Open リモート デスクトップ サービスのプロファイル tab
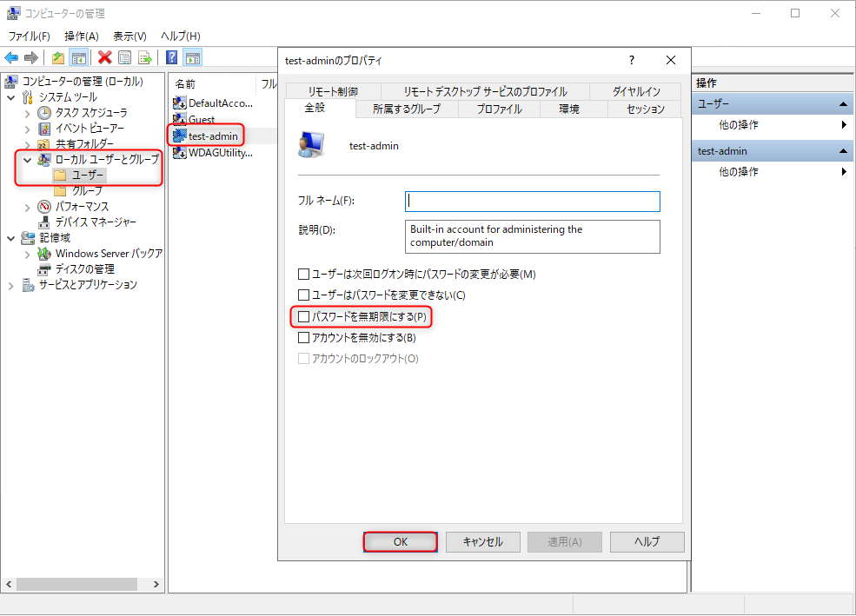This screenshot has height=616, width=856. [485, 91]
